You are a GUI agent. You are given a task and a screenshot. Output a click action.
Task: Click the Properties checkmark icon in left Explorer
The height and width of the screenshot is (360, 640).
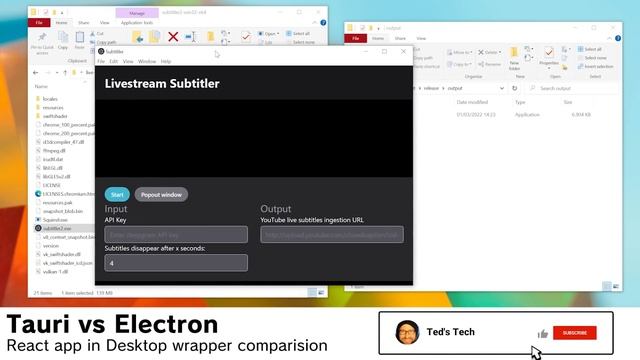click(x=246, y=37)
